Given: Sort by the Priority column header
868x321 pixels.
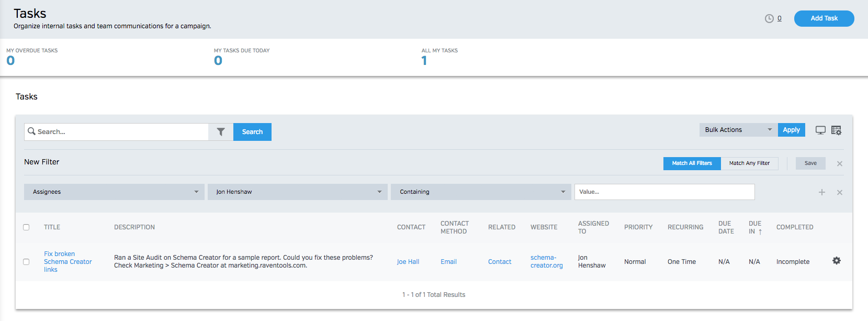Looking at the screenshot, I should (x=638, y=227).
